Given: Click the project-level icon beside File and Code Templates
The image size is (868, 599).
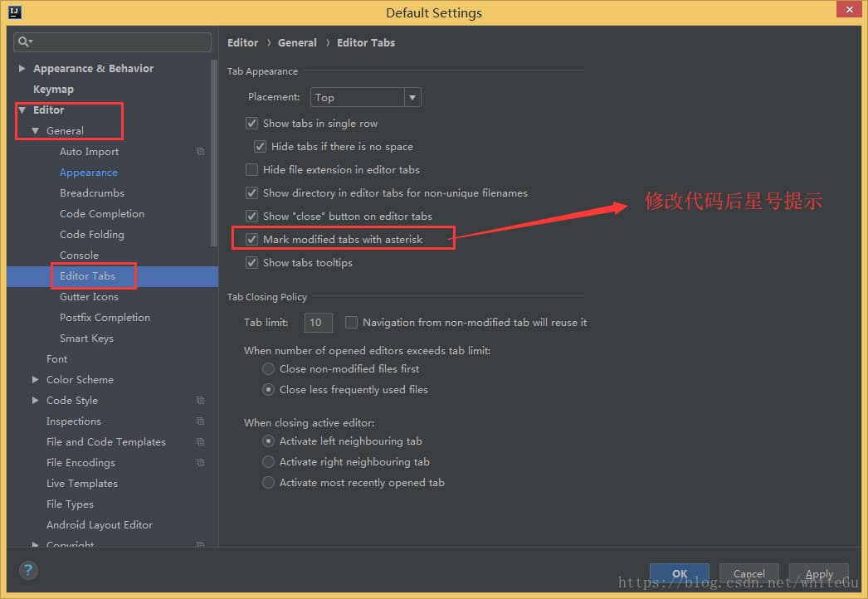Looking at the screenshot, I should (x=200, y=442).
